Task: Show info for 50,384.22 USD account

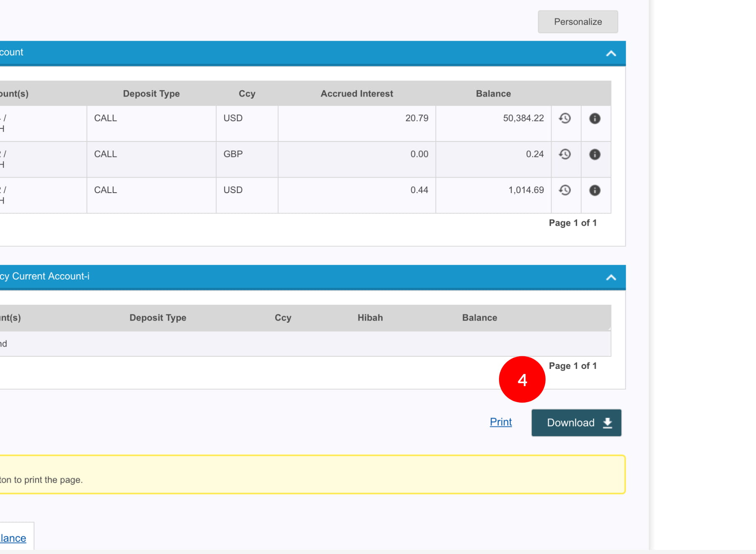Action: coord(595,118)
